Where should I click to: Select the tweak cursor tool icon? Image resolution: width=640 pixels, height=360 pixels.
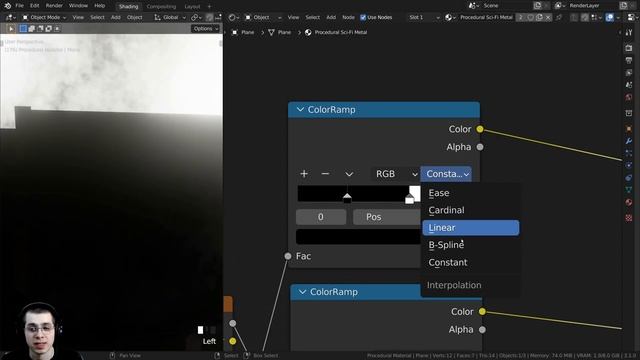click(11, 29)
